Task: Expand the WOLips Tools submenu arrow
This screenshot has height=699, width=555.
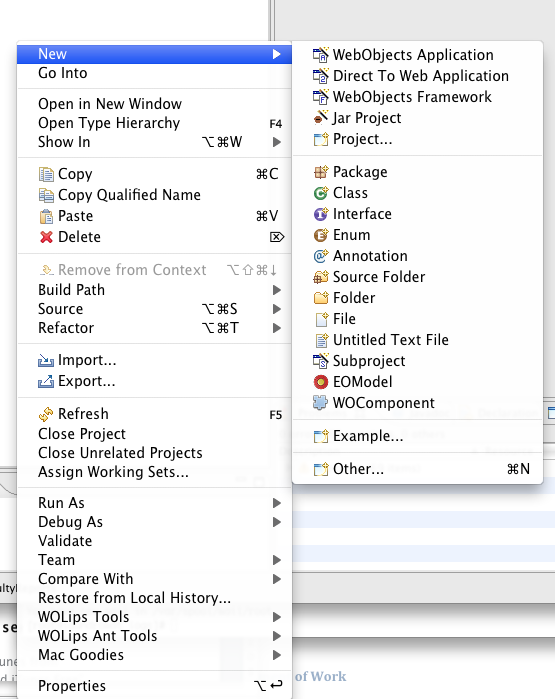Action: click(277, 617)
